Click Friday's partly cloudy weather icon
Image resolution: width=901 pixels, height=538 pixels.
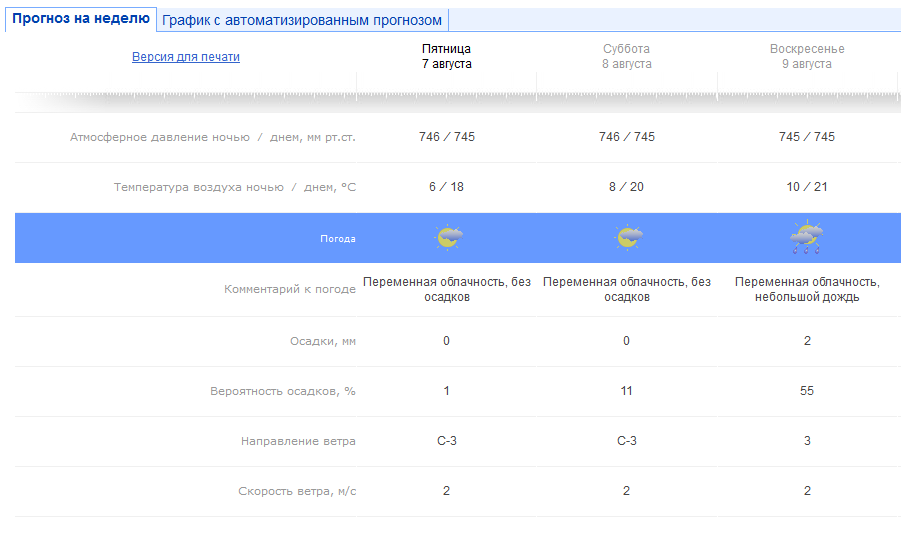pyautogui.click(x=448, y=238)
